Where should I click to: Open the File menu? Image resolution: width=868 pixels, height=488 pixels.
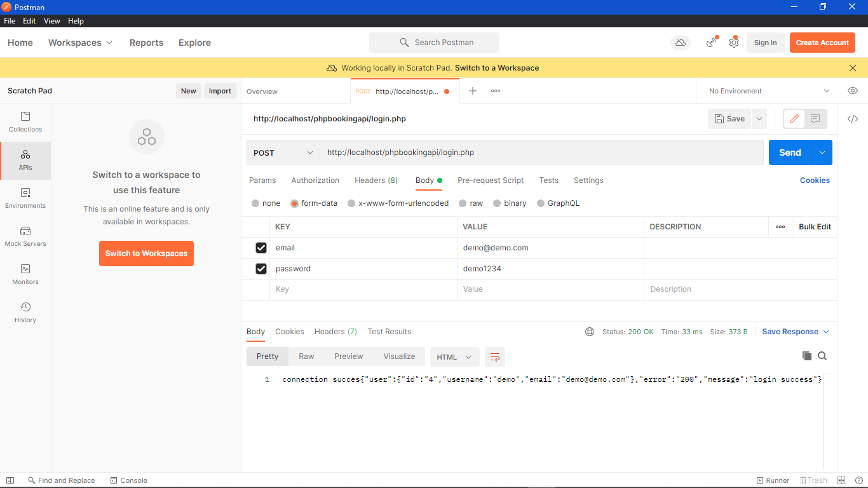pos(10,21)
